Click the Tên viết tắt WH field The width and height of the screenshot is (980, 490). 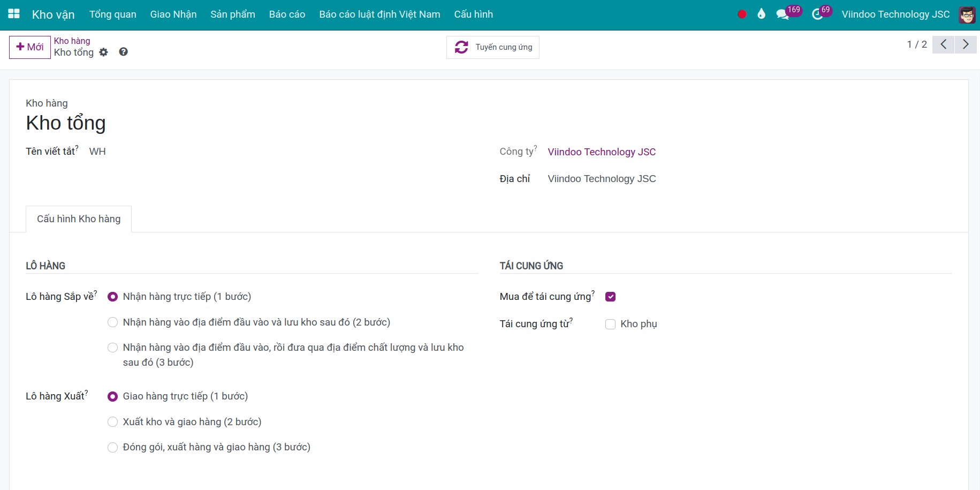point(97,152)
